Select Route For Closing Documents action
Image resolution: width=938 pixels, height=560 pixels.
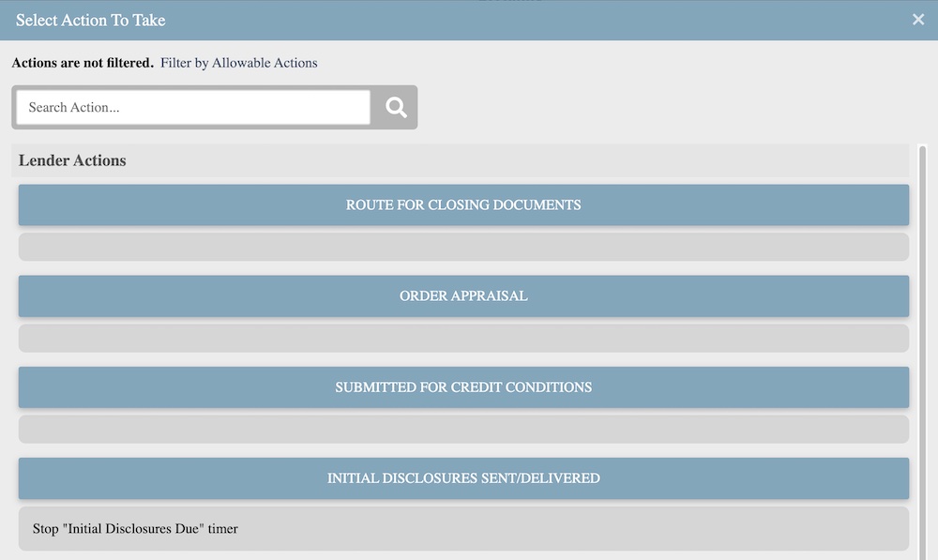point(463,204)
